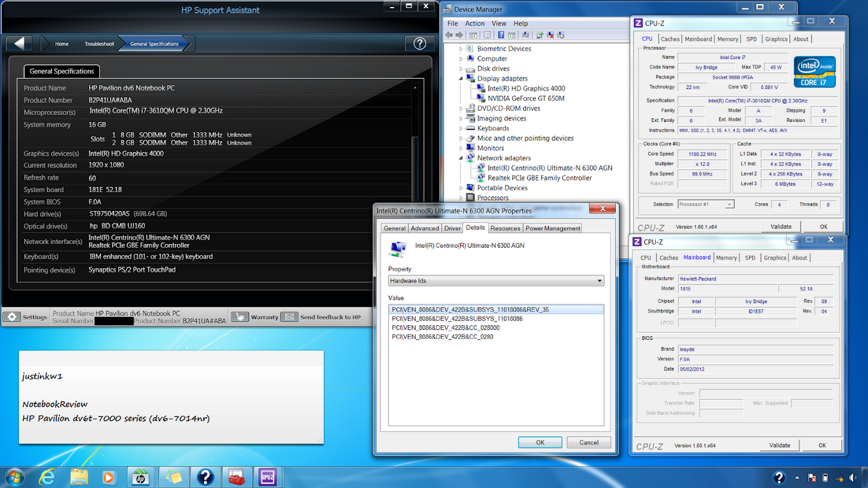The width and height of the screenshot is (868, 488).
Task: Open the Memory tab in upper CPU-Z window
Action: click(728, 39)
